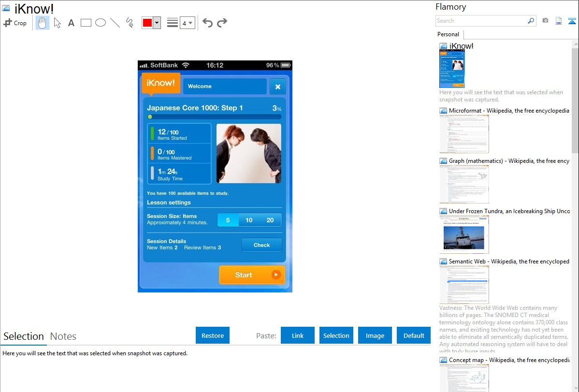Select session size 5
The width and height of the screenshot is (579, 392).
[x=228, y=220]
